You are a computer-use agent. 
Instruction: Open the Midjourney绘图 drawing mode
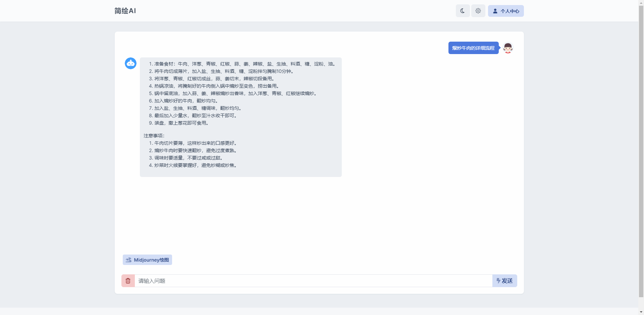pyautogui.click(x=147, y=260)
